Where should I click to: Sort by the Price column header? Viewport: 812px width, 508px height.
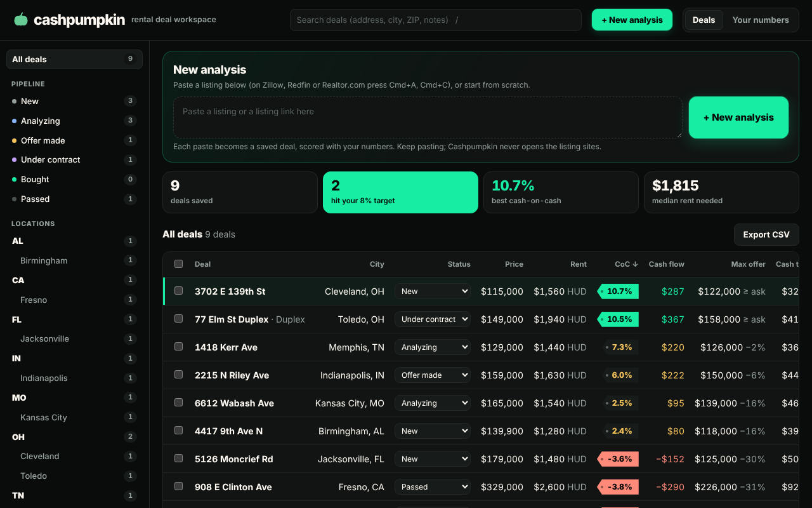coord(514,264)
